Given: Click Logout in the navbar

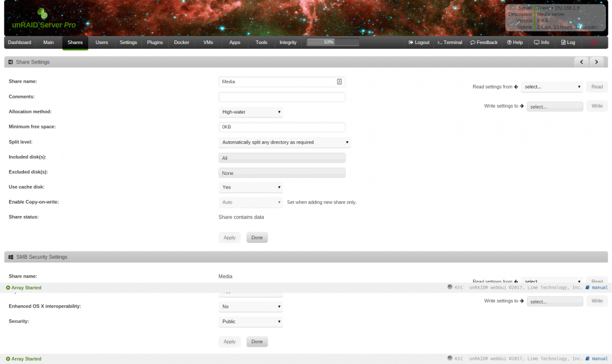Looking at the screenshot, I should [419, 42].
